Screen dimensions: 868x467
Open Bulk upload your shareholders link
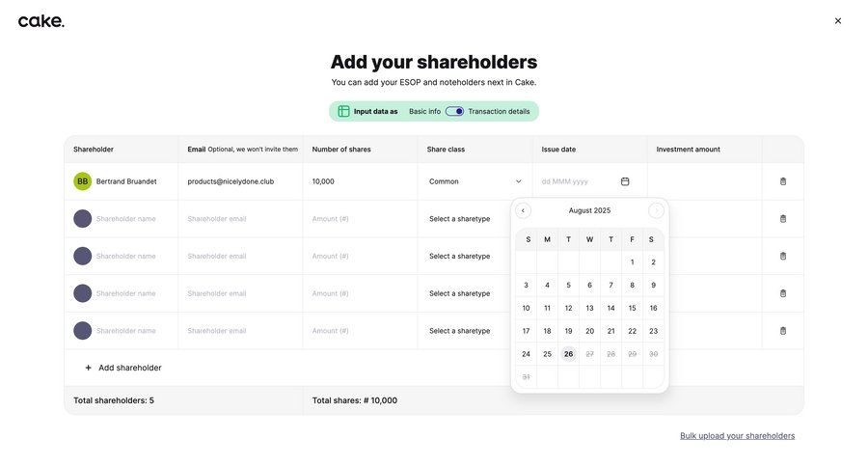737,436
